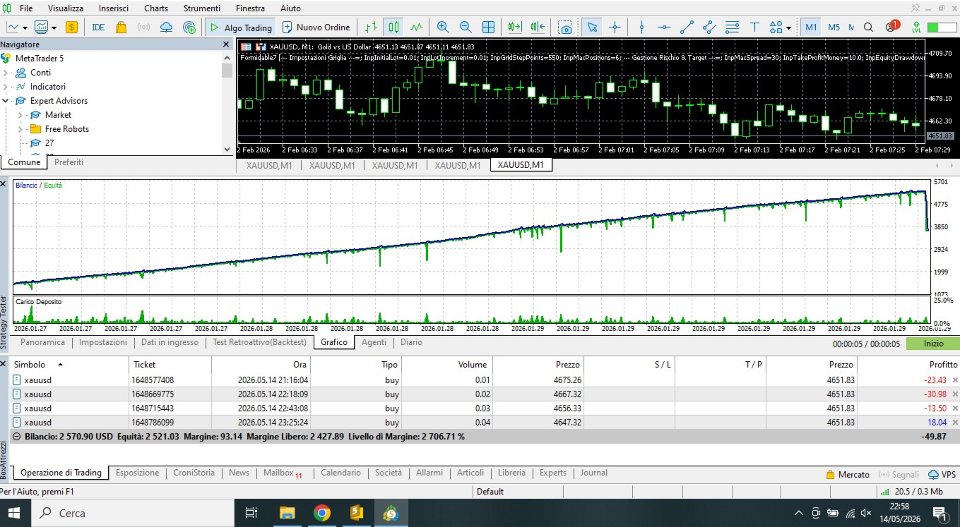This screenshot has height=527, width=960.
Task: Zoom out on the chart
Action: (x=465, y=27)
